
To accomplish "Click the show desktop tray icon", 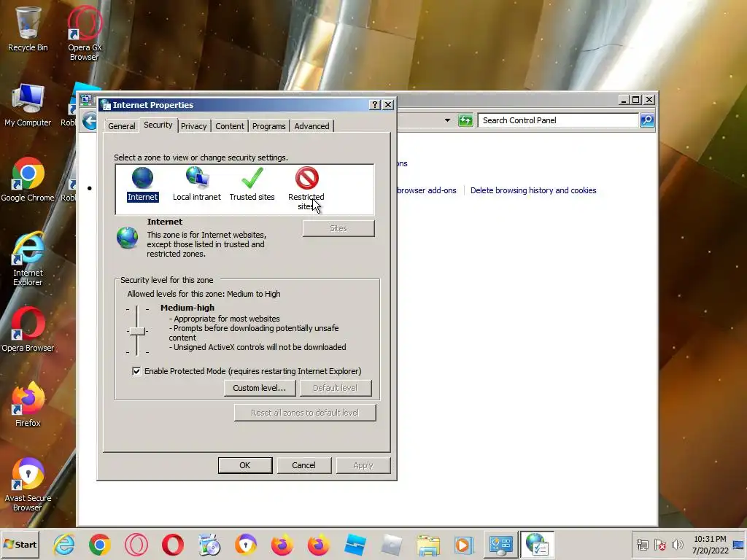I will (x=738, y=544).
